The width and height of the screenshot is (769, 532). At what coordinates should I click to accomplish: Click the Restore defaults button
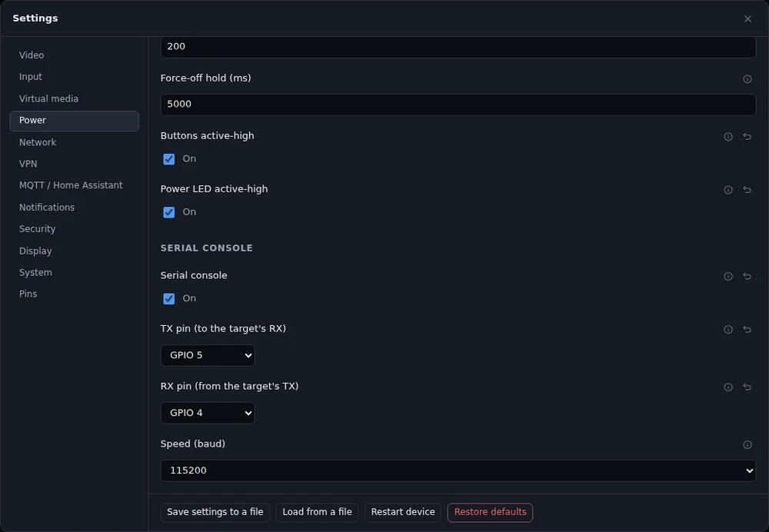[x=490, y=512]
